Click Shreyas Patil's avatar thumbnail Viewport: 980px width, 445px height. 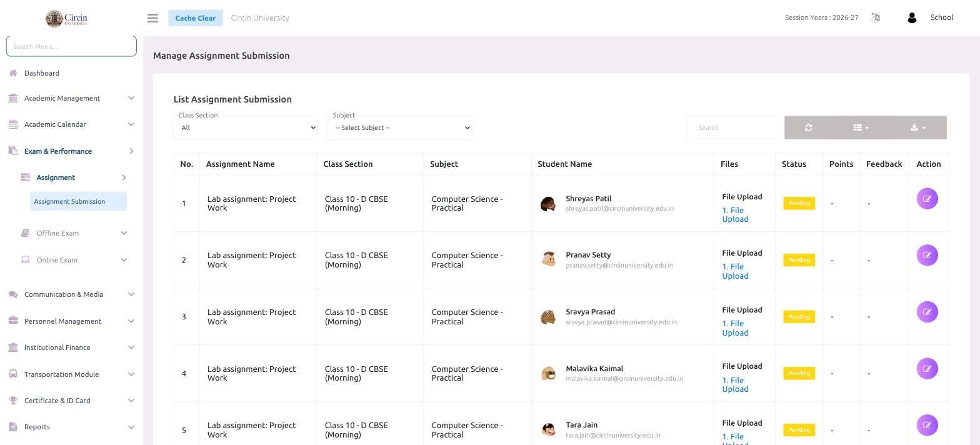click(x=548, y=204)
